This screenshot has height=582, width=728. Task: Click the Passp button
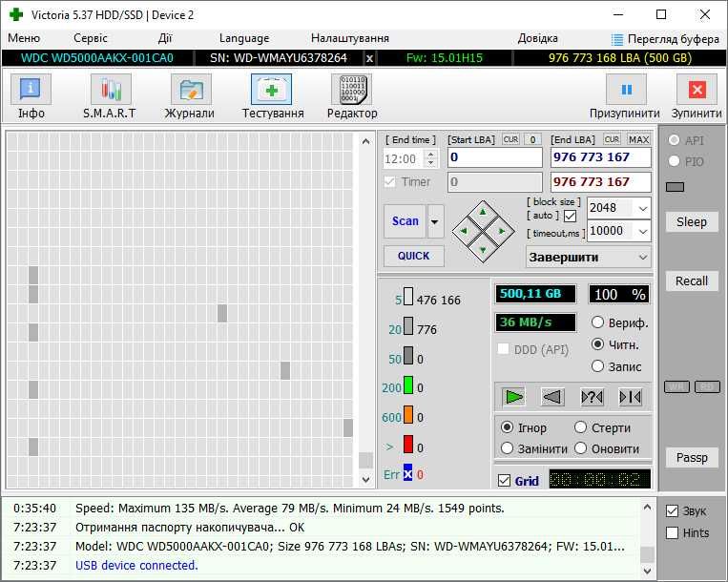(x=692, y=458)
